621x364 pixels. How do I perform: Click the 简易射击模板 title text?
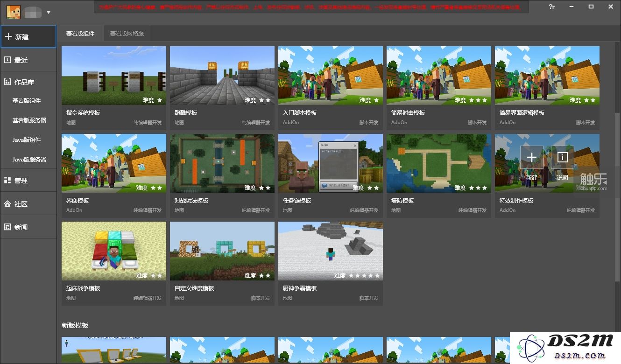click(408, 113)
